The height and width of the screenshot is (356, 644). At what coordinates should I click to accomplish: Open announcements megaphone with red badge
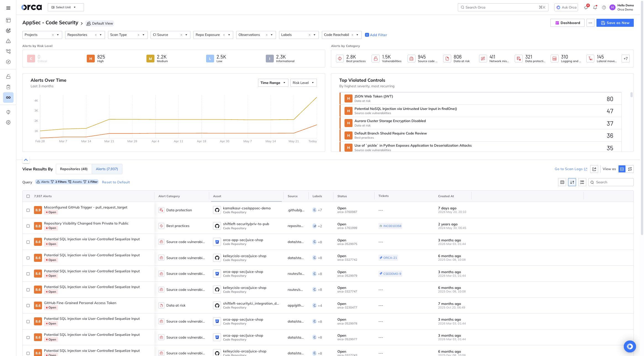pos(586,7)
